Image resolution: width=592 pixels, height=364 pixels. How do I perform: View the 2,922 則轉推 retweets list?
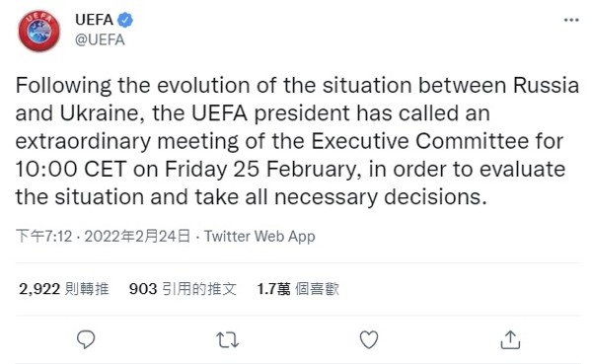[64, 289]
